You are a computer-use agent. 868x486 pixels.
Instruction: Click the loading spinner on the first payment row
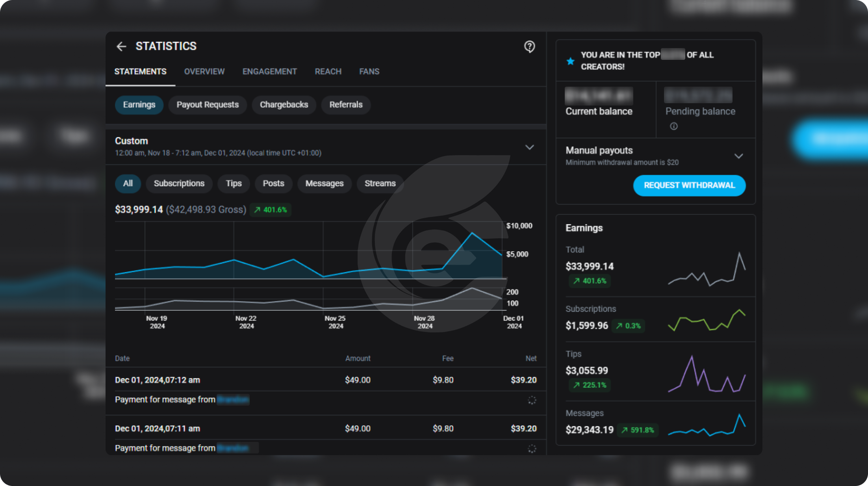click(532, 400)
